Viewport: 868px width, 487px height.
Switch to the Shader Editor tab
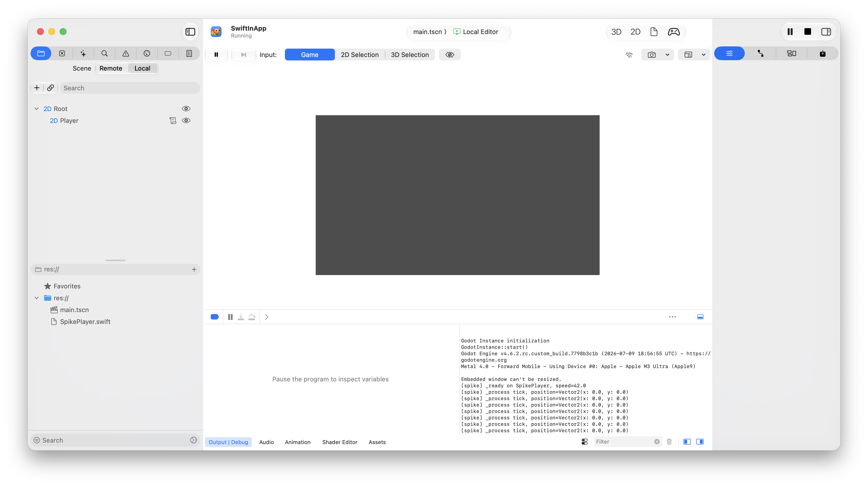pyautogui.click(x=340, y=442)
